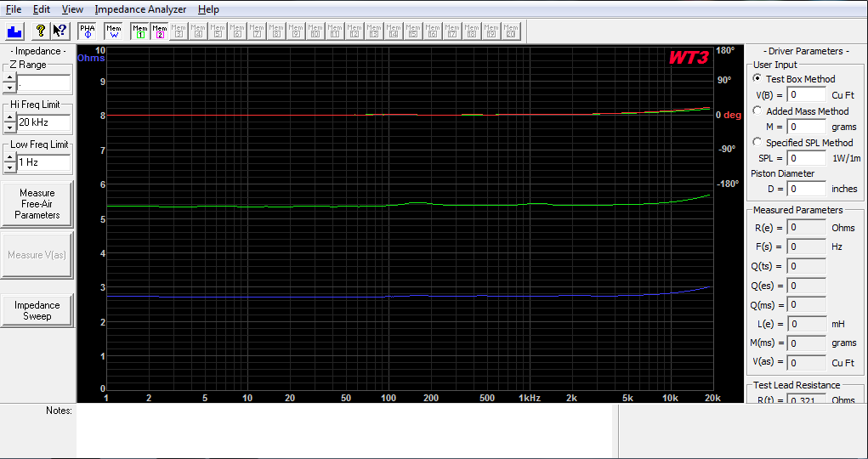Image resolution: width=868 pixels, height=459 pixels.
Task: Click Measure Free-Air Parameters button
Action: click(x=37, y=204)
